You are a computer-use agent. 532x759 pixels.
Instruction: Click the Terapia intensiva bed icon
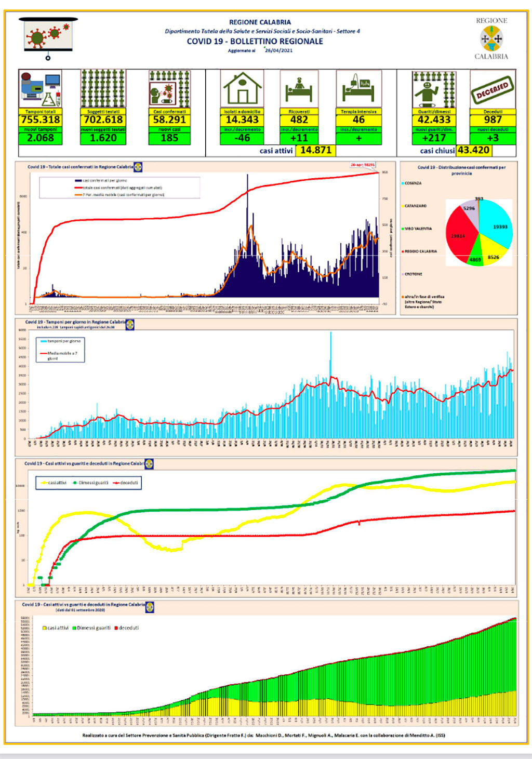coord(358,89)
